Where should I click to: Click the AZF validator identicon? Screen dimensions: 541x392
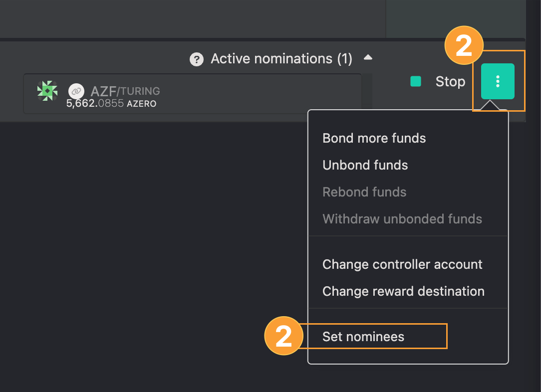pos(47,91)
